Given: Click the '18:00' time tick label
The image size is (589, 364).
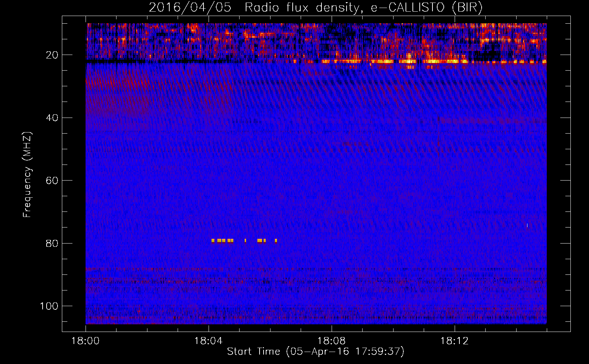Looking at the screenshot, I should pyautogui.click(x=86, y=341).
